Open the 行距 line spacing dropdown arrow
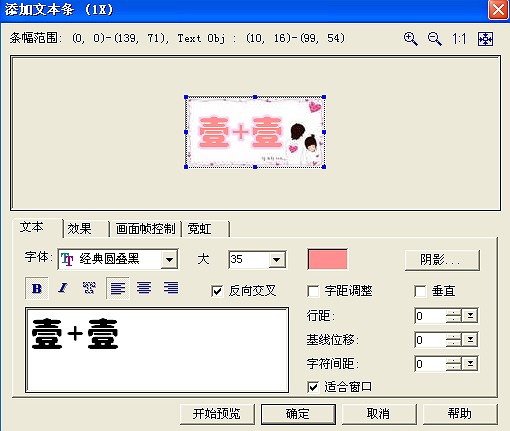The height and width of the screenshot is (431, 510). click(470, 316)
